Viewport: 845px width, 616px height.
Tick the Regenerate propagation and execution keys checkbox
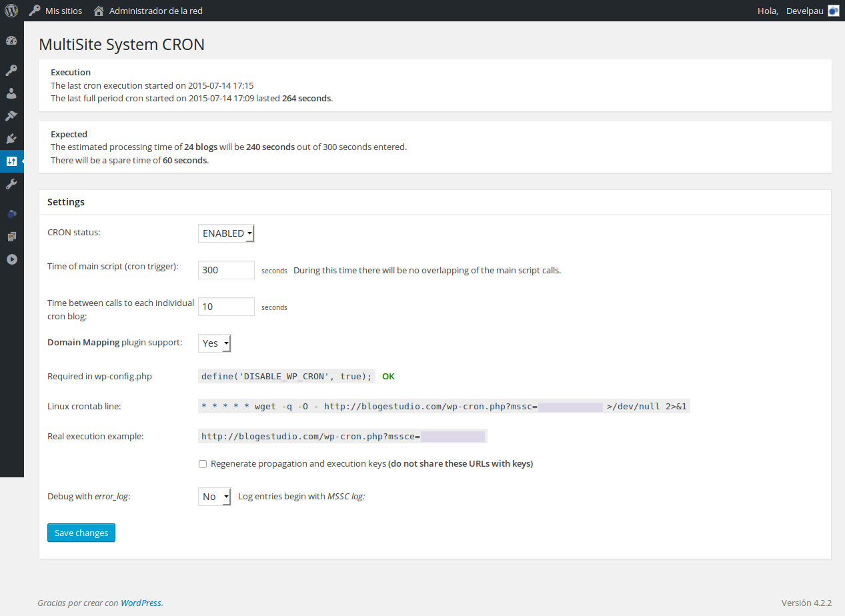coord(203,464)
